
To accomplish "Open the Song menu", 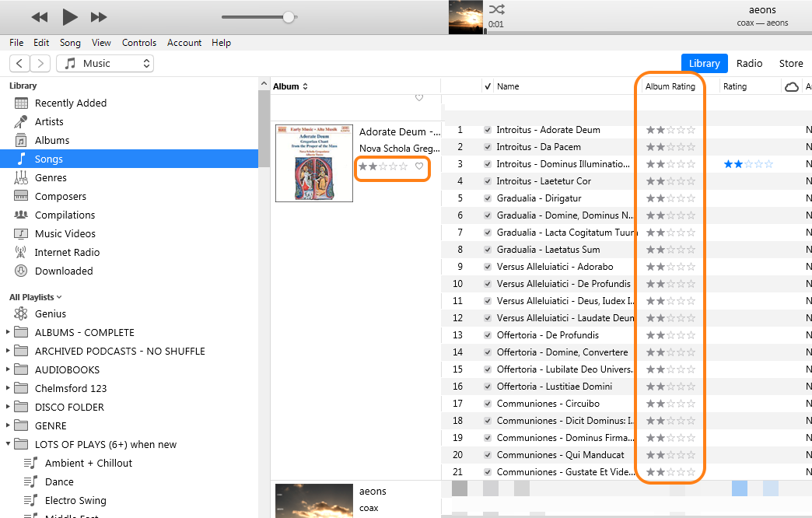I will click(70, 43).
